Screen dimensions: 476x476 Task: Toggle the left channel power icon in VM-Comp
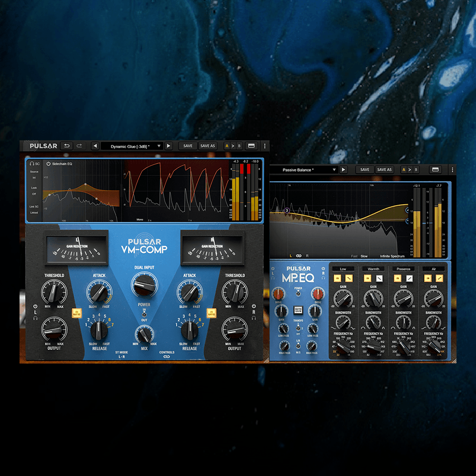click(x=35, y=306)
